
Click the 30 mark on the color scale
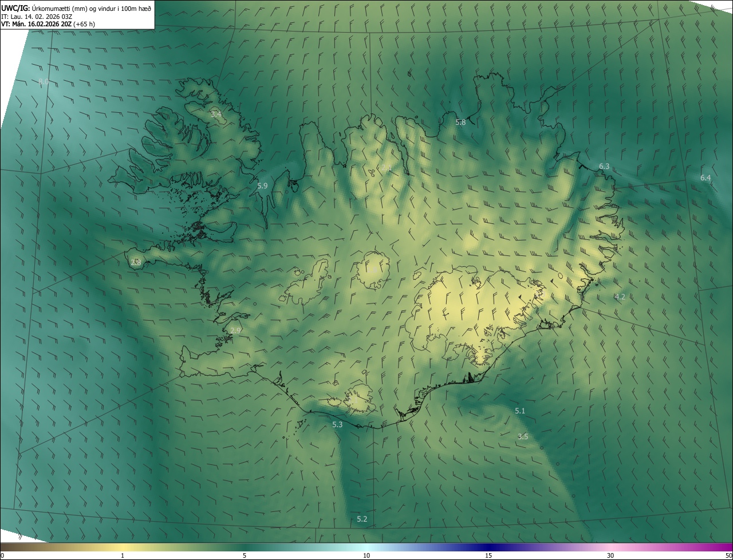pyautogui.click(x=610, y=556)
